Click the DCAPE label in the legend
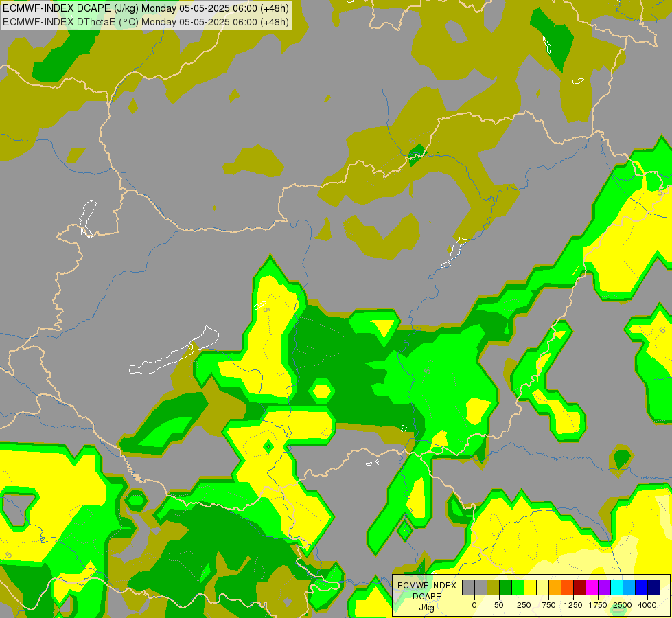Screen dimensions: 672x618 [427, 597]
